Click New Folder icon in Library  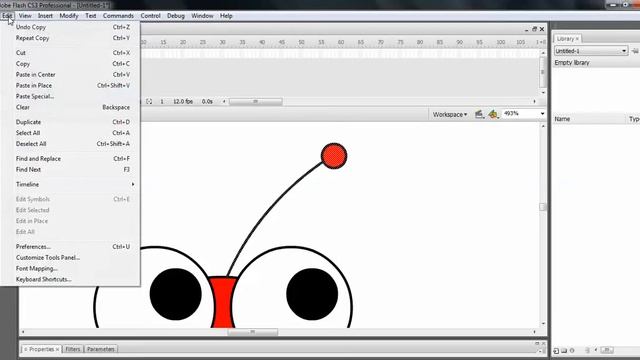coord(564,351)
